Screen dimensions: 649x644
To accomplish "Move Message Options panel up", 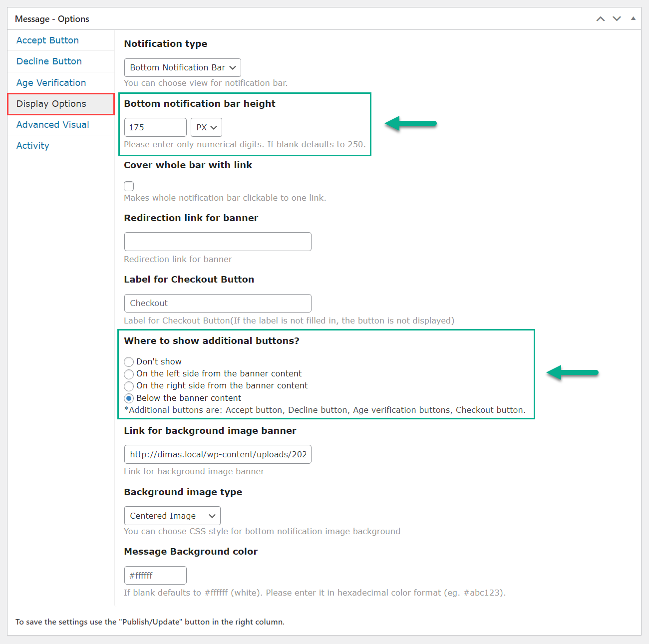I will click(601, 19).
